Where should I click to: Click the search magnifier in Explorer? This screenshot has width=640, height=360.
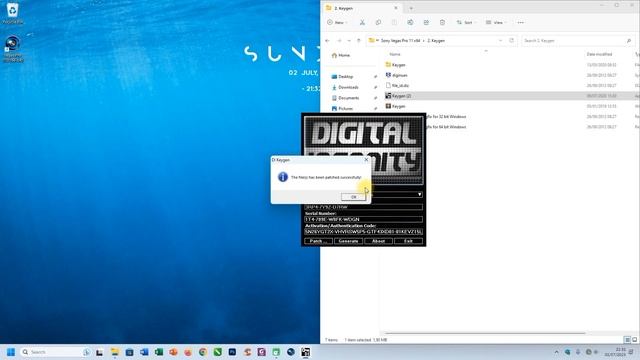coord(629,41)
